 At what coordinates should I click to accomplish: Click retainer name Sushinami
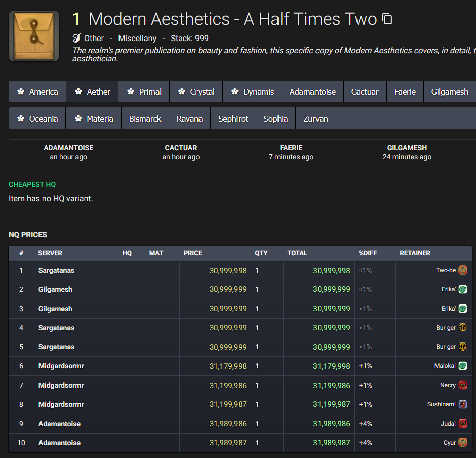(x=442, y=404)
